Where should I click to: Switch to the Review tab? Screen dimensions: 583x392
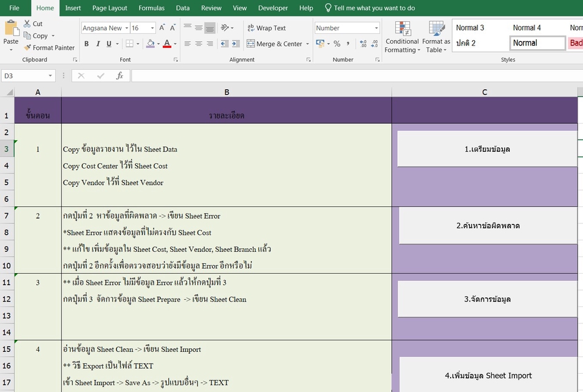211,8
